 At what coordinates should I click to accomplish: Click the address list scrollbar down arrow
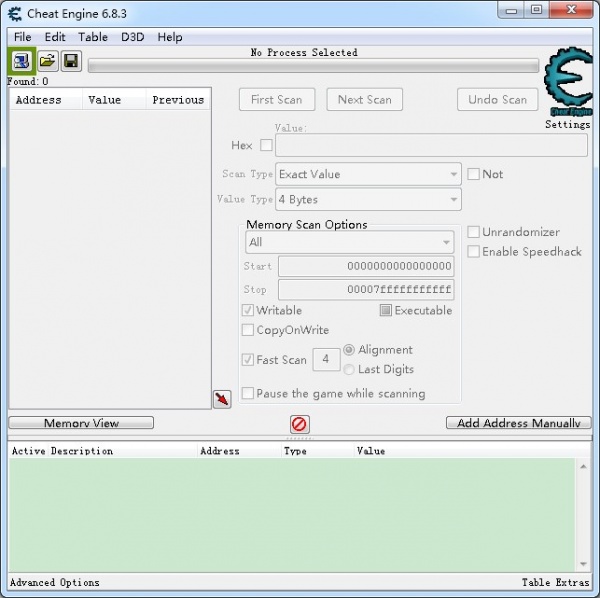pyautogui.click(x=583, y=564)
